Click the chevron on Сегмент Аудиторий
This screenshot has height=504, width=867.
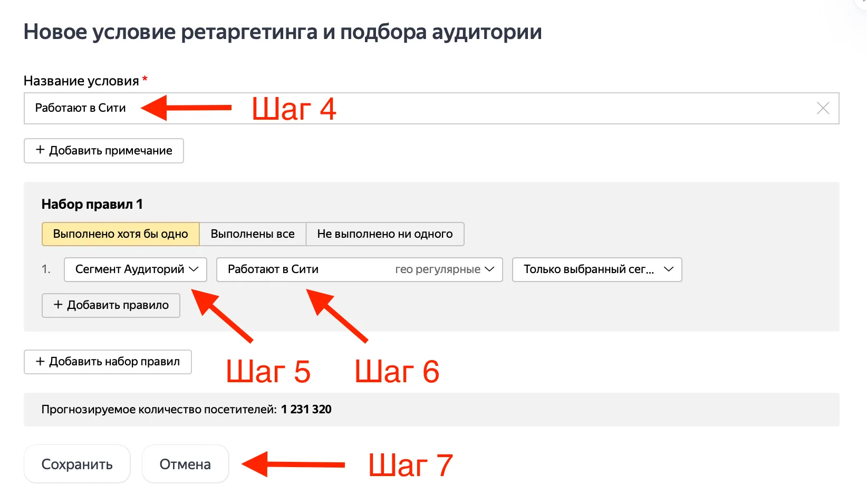[193, 269]
